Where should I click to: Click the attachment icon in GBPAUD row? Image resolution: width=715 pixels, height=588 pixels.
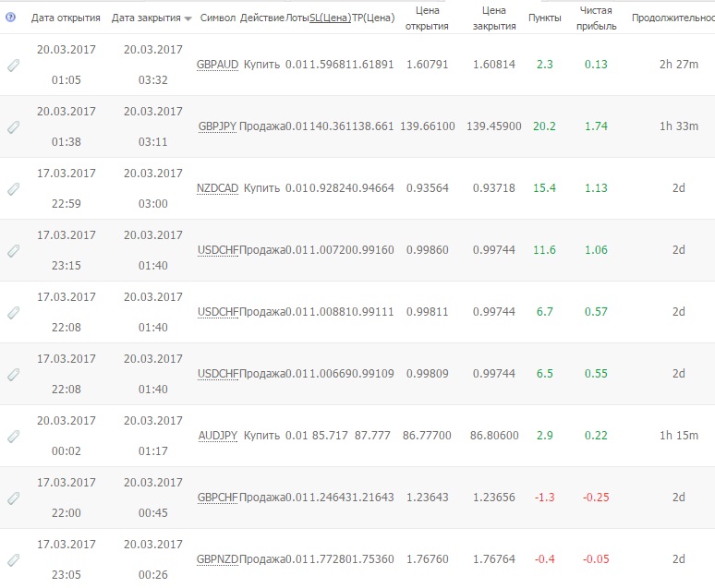pyautogui.click(x=14, y=66)
